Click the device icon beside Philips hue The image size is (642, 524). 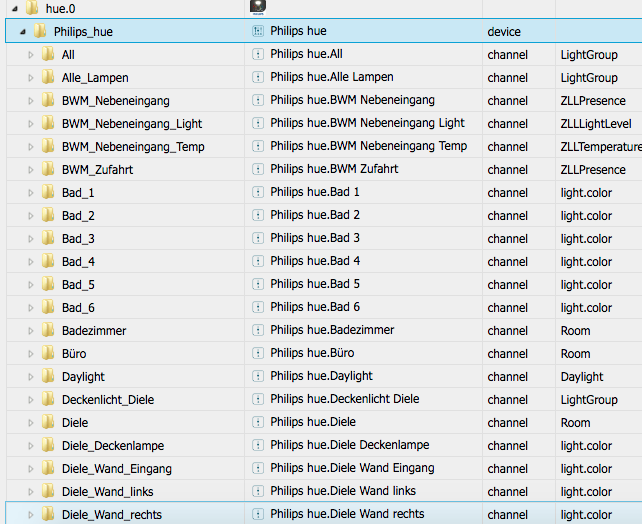[258, 31]
